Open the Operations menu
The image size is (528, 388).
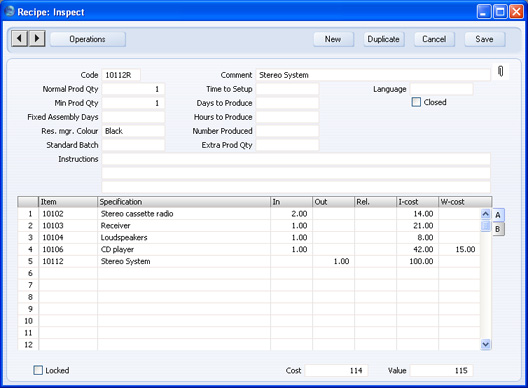pyautogui.click(x=88, y=39)
